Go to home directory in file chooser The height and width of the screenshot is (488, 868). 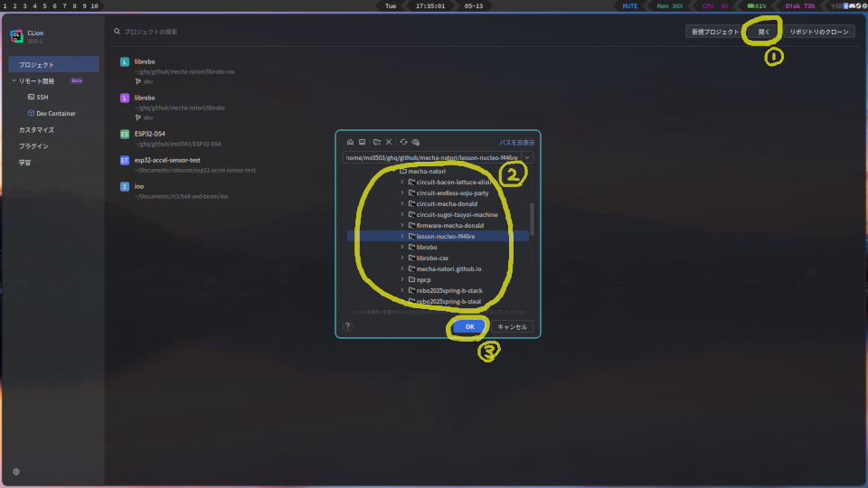click(x=350, y=142)
